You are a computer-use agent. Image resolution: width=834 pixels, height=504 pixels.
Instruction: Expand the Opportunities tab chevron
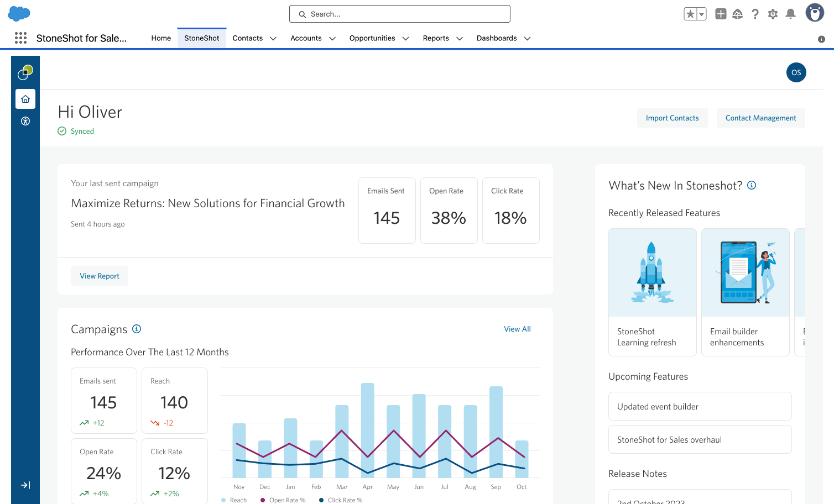coord(406,38)
